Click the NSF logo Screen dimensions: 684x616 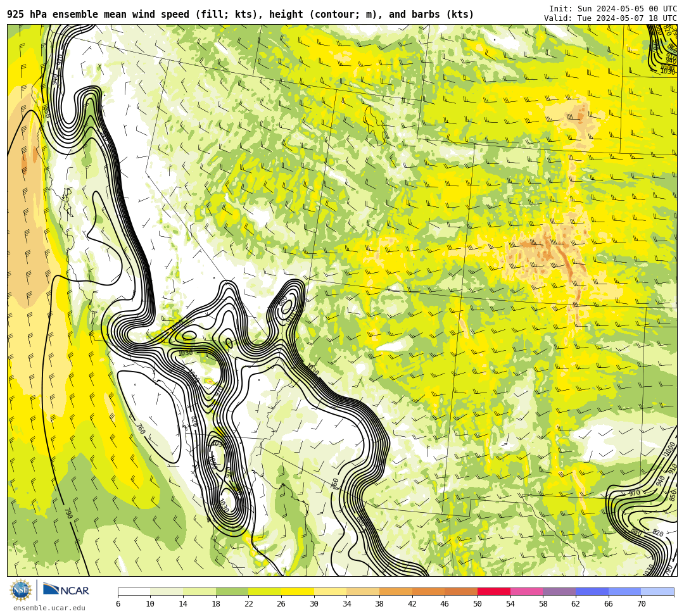tap(21, 590)
